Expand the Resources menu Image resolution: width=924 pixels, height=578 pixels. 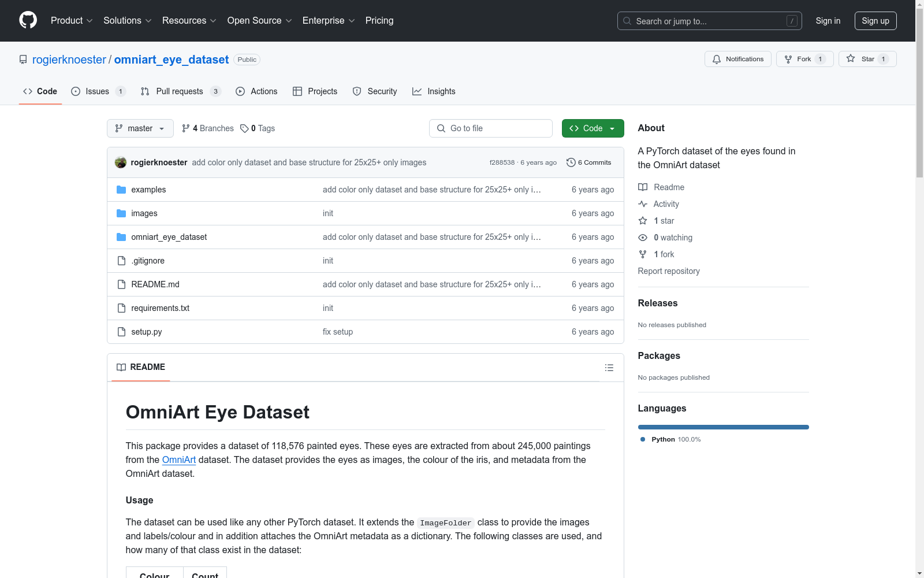[x=189, y=21]
